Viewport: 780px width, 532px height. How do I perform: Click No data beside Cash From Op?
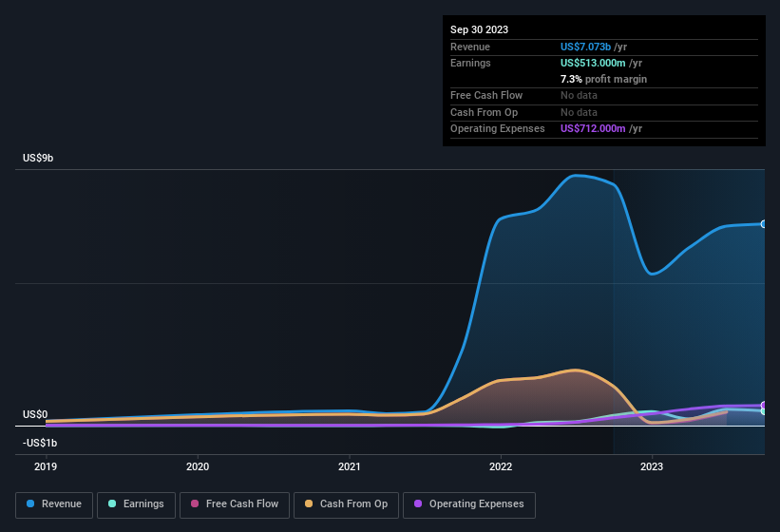click(x=579, y=112)
